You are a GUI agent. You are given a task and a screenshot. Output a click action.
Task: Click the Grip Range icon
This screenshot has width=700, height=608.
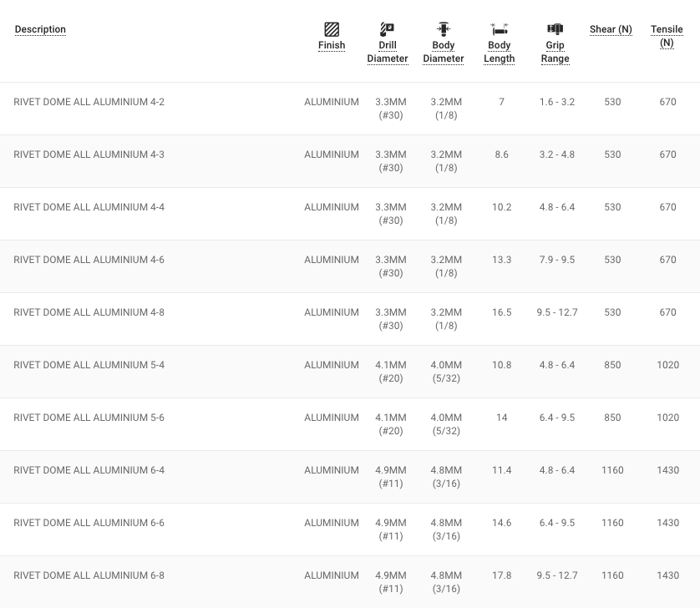pos(555,29)
